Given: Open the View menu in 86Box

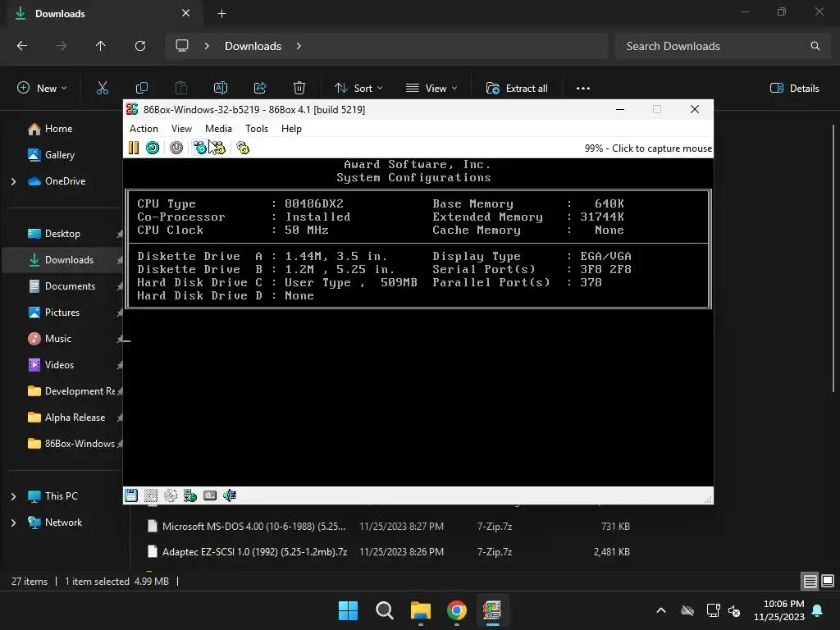Looking at the screenshot, I should click(181, 129).
